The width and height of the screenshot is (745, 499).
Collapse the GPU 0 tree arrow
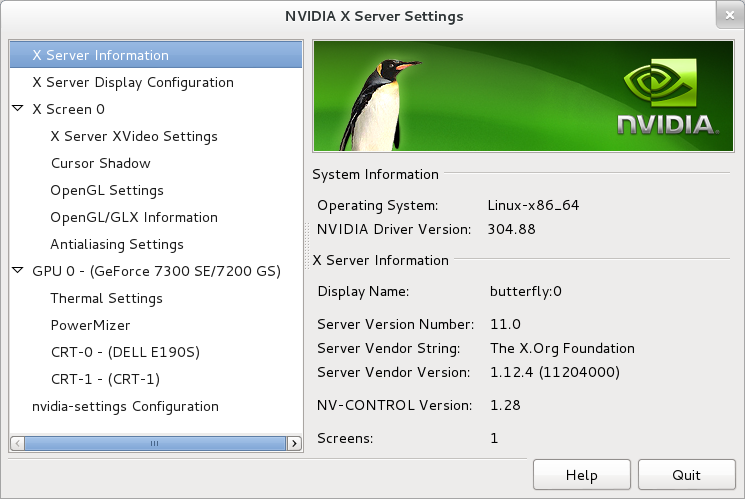point(18,271)
